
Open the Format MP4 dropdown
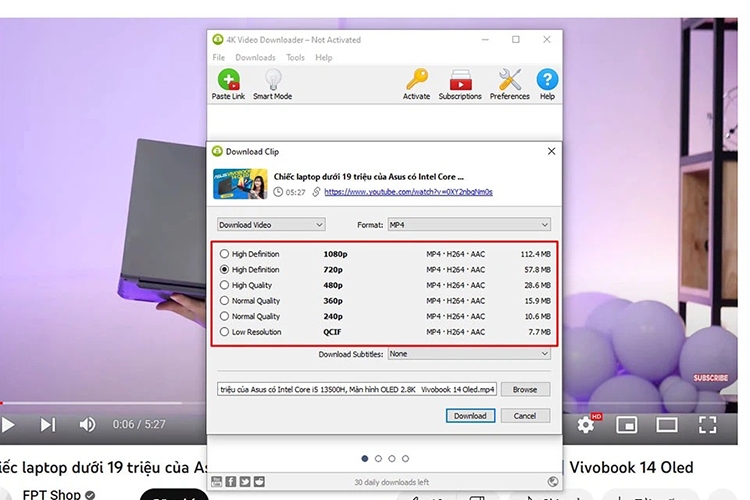(x=469, y=224)
